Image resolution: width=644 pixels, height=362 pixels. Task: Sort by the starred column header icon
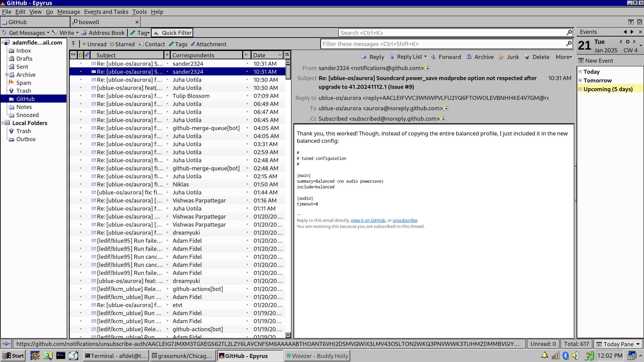[80, 55]
